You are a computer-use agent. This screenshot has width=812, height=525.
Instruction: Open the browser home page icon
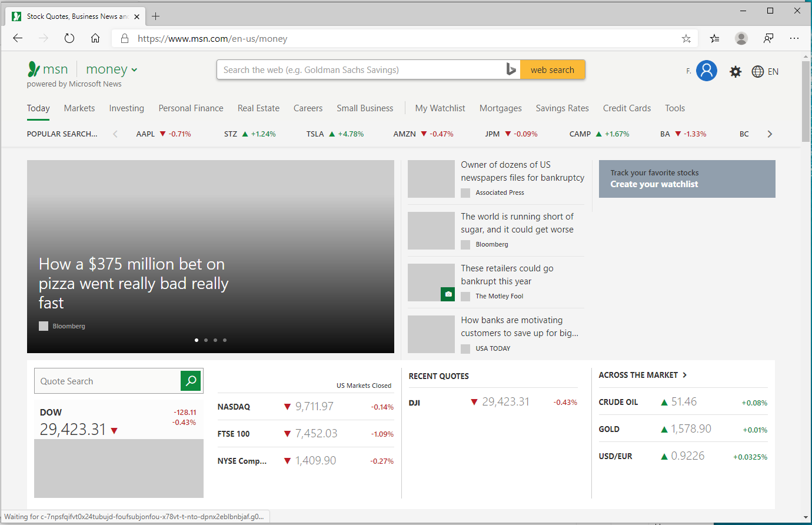95,38
